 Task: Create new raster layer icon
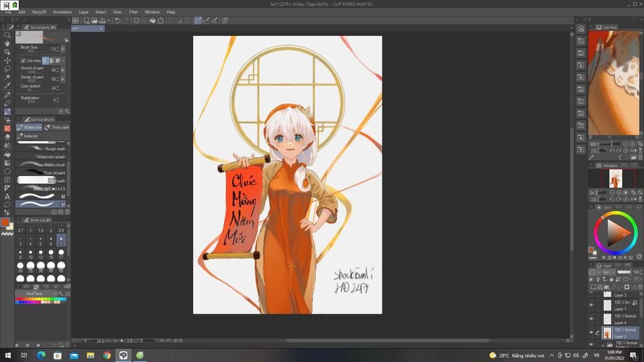[x=593, y=287]
